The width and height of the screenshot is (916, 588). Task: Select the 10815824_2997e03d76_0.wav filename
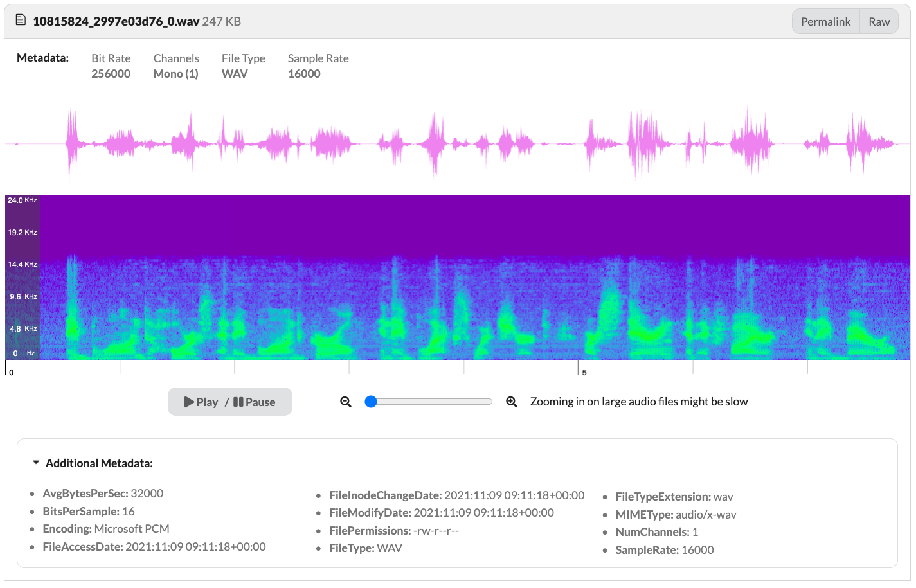pyautogui.click(x=116, y=21)
